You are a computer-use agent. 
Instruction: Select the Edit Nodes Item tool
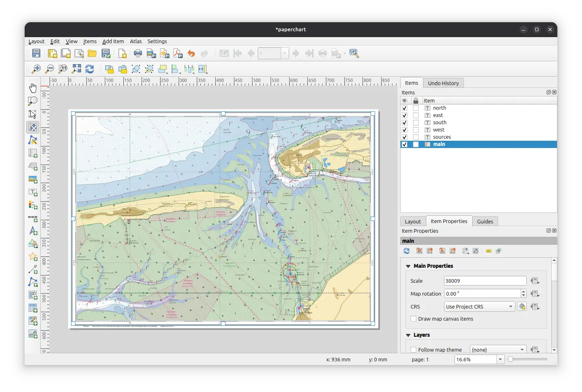(x=33, y=140)
